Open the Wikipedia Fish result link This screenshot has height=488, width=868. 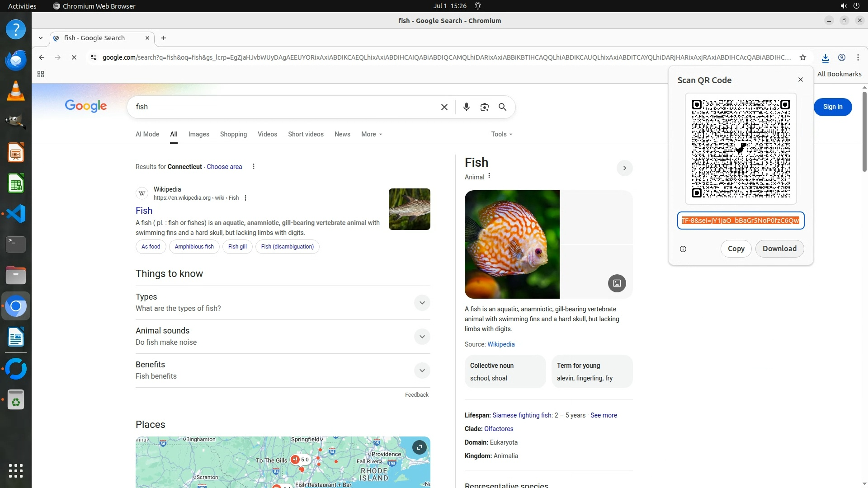144,211
